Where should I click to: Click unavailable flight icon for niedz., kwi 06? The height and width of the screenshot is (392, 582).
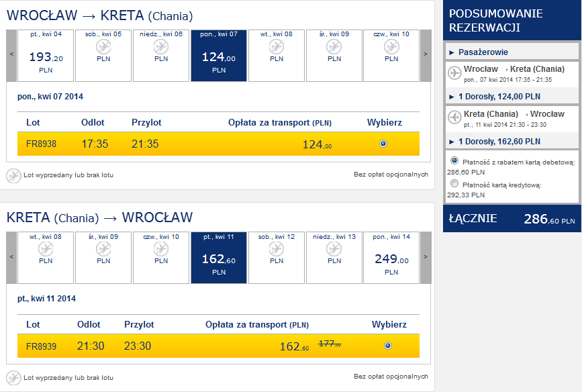tap(161, 47)
